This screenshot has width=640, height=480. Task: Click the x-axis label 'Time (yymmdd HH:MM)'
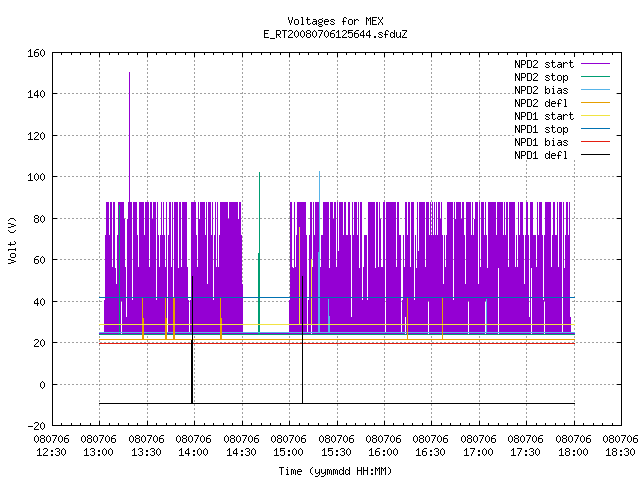click(x=335, y=471)
